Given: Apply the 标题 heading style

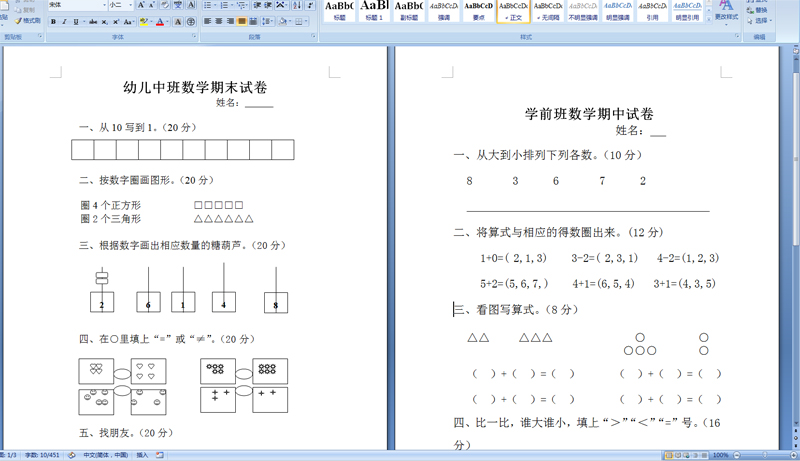Looking at the screenshot, I should (x=339, y=11).
